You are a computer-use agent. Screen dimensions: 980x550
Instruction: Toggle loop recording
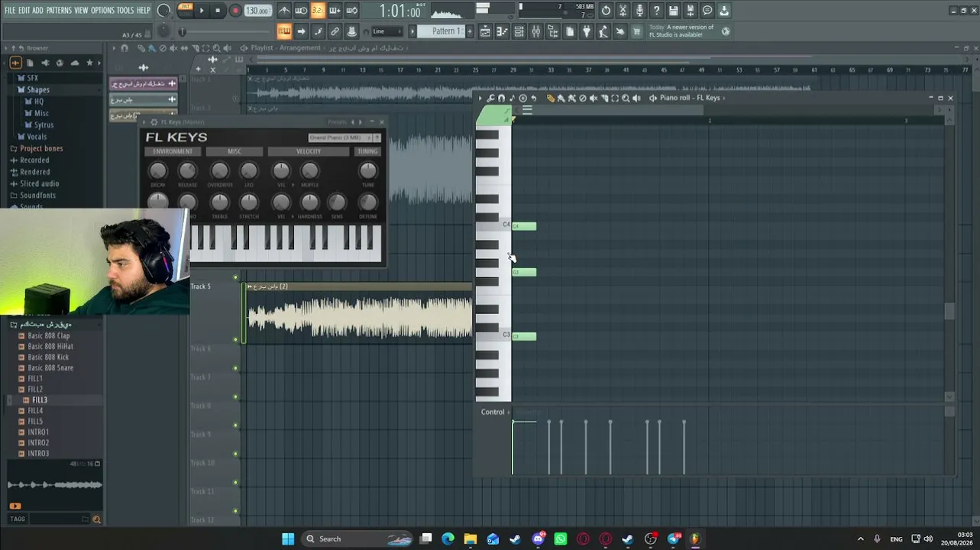coord(351,11)
